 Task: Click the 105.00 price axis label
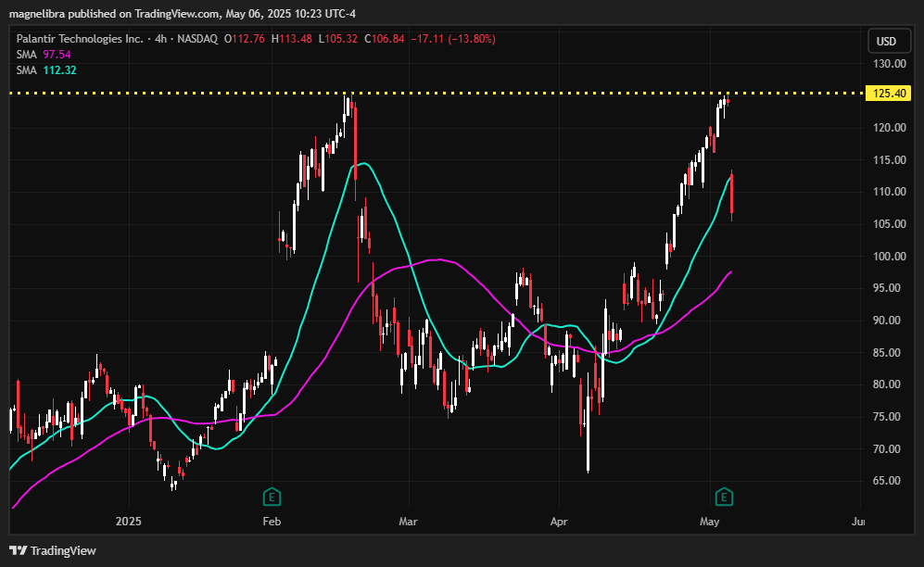(889, 223)
